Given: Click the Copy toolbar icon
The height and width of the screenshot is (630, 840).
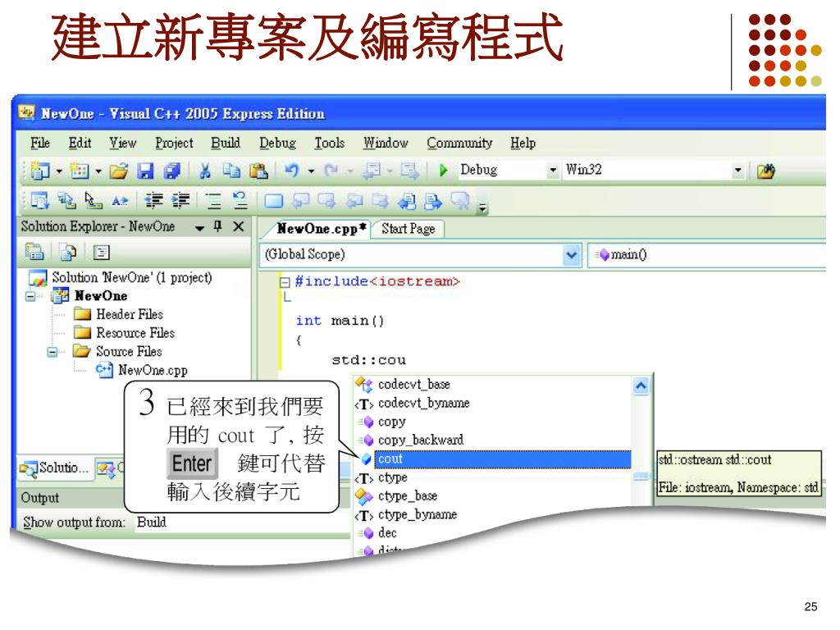Looking at the screenshot, I should (231, 171).
